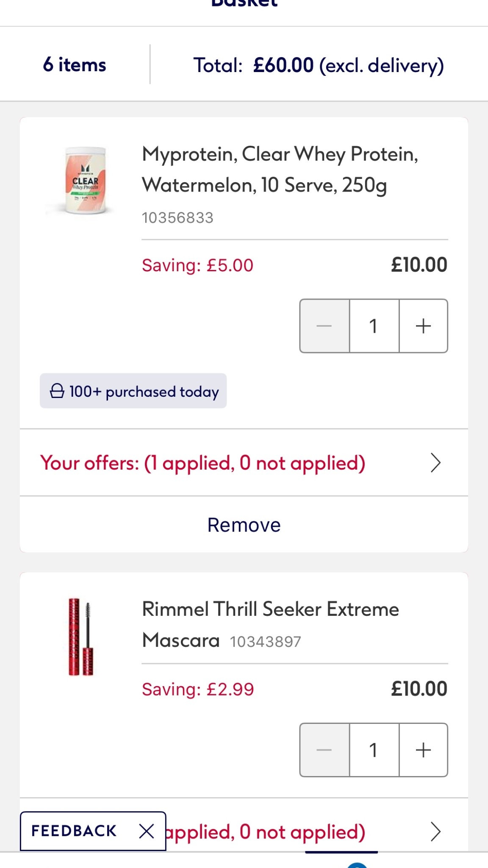Open 'Your offers: (1 applied, 0 not applied)'

click(203, 463)
